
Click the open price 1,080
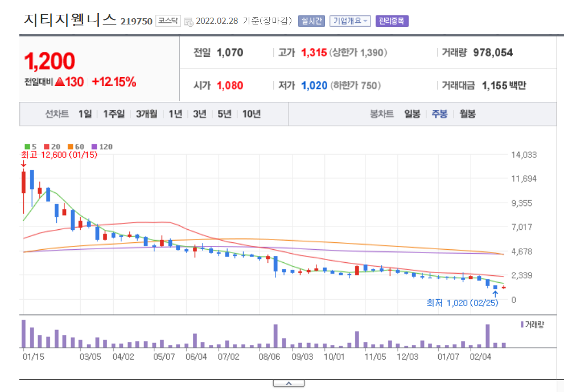pyautogui.click(x=230, y=85)
